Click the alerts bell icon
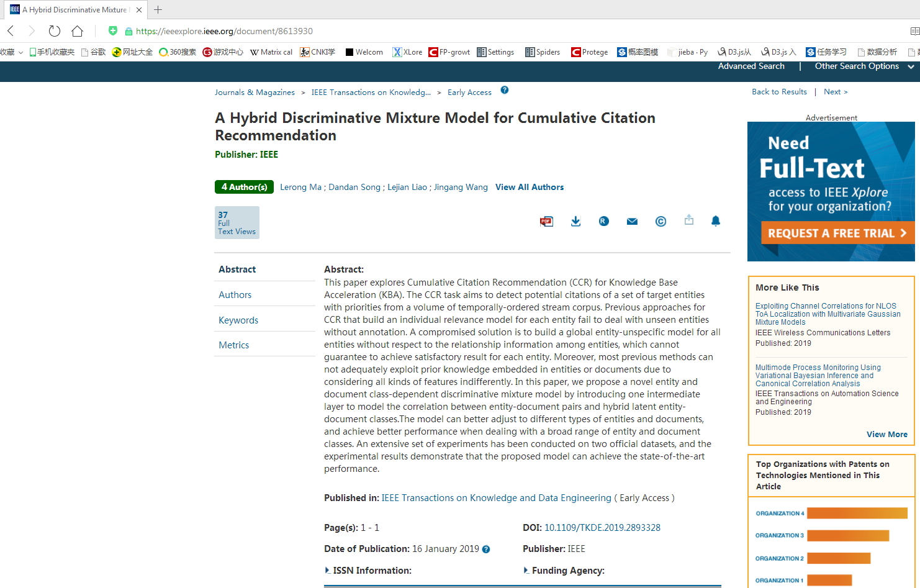Screen dimensions: 920x588 pyautogui.click(x=715, y=221)
